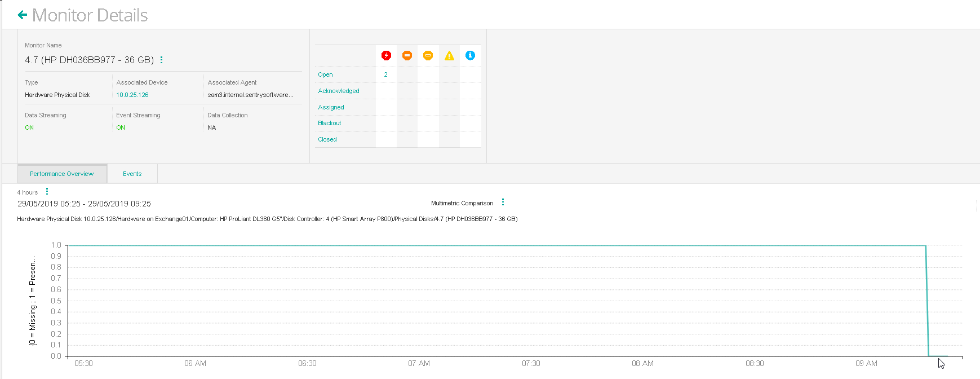This screenshot has height=379, width=980.
Task: Open the Multimetric Comparison options menu
Action: pos(503,202)
